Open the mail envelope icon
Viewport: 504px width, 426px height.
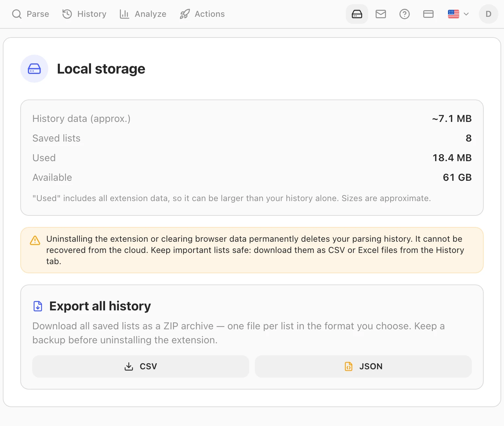381,14
